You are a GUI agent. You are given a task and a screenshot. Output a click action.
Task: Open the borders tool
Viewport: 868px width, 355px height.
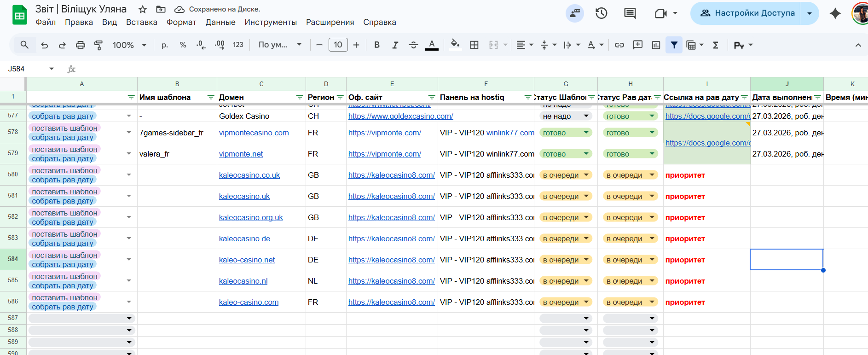pos(474,45)
